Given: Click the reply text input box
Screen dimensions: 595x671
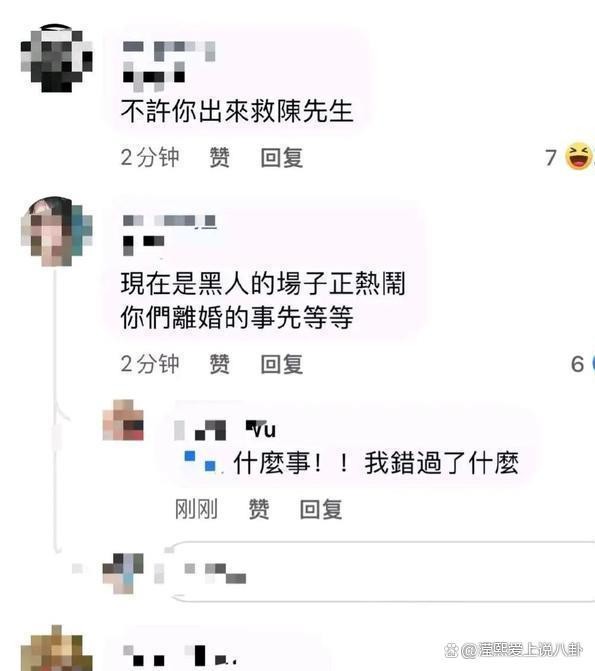Looking at the screenshot, I should coord(383,572).
